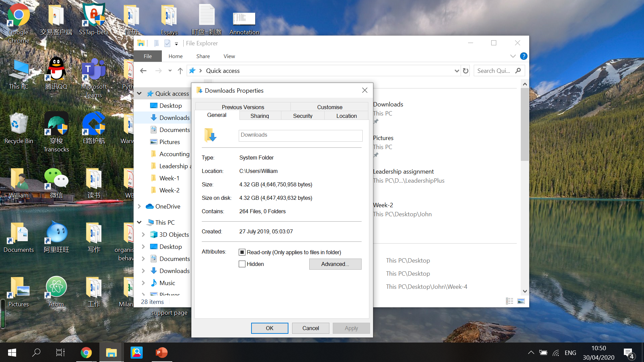644x362 pixels.
Task: Open Microsoft Teams desktop shortcut
Action: [x=94, y=78]
